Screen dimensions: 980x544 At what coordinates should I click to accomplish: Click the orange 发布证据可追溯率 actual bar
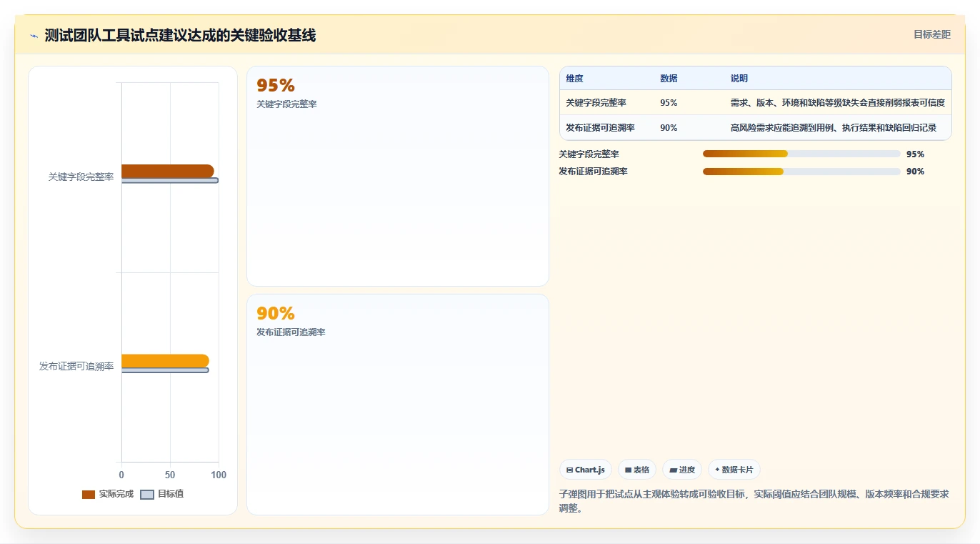165,361
